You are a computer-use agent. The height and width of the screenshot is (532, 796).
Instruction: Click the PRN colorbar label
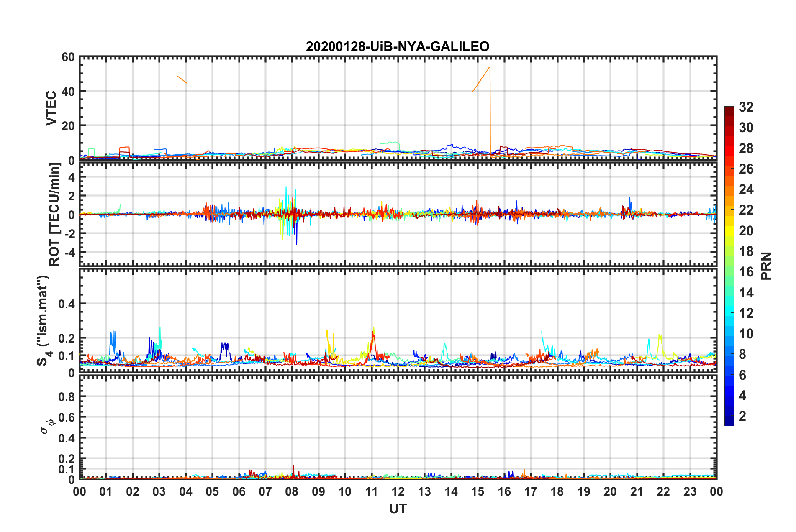click(766, 266)
